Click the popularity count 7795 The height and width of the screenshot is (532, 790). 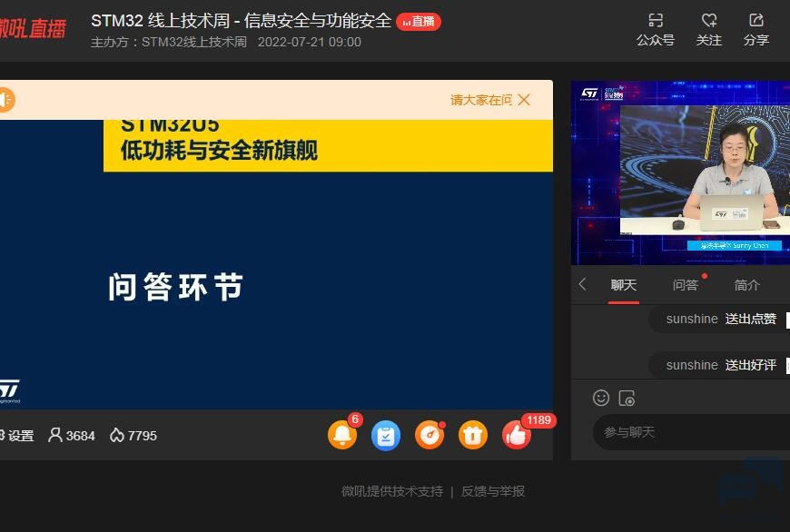tap(133, 435)
